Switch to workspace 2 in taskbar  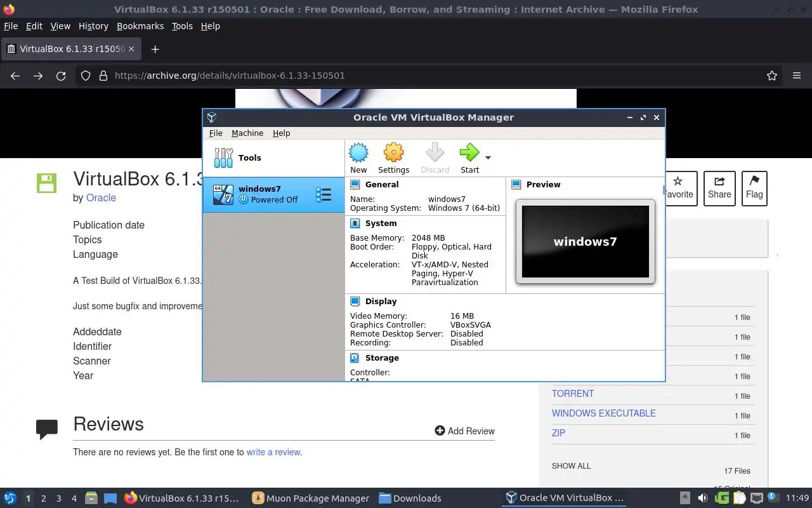(43, 498)
